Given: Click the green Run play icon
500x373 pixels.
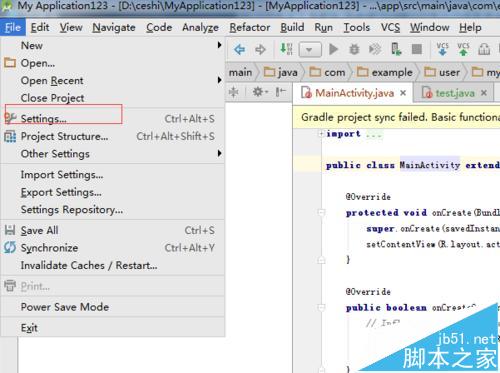Looking at the screenshot, I should [333, 49].
